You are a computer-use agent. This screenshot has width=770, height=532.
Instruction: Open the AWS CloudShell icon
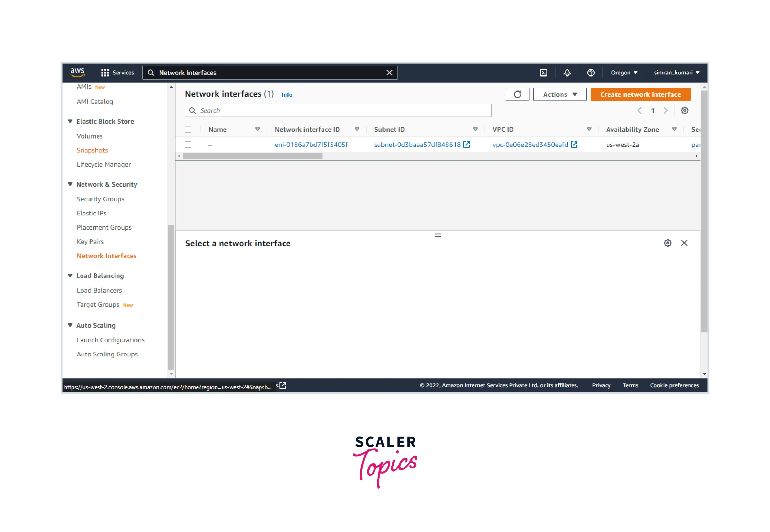[544, 73]
